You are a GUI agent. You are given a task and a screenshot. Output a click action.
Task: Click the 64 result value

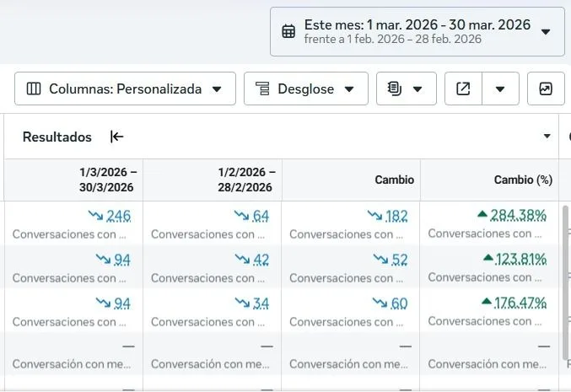click(261, 216)
